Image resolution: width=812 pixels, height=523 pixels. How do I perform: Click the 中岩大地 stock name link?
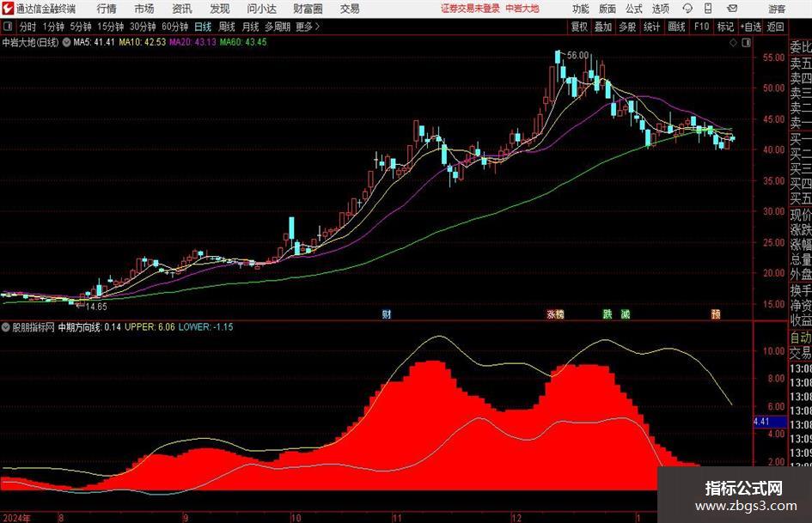[x=522, y=9]
